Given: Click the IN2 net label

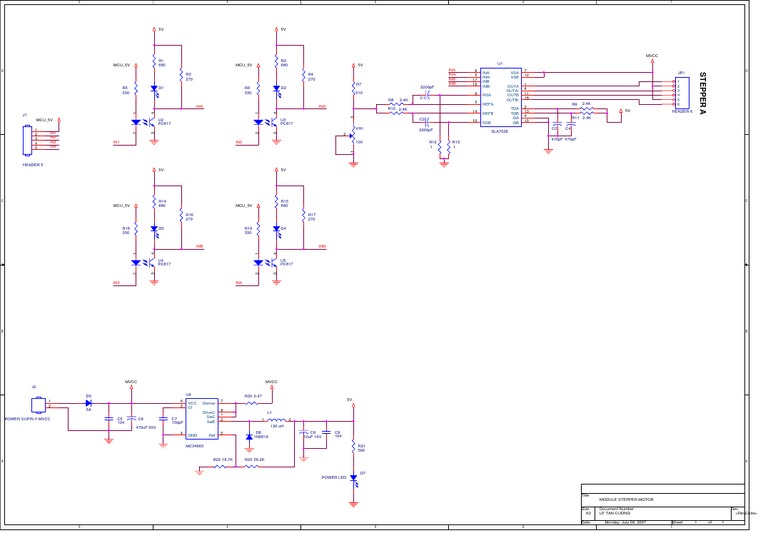Looking at the screenshot, I should pyautogui.click(x=239, y=142).
